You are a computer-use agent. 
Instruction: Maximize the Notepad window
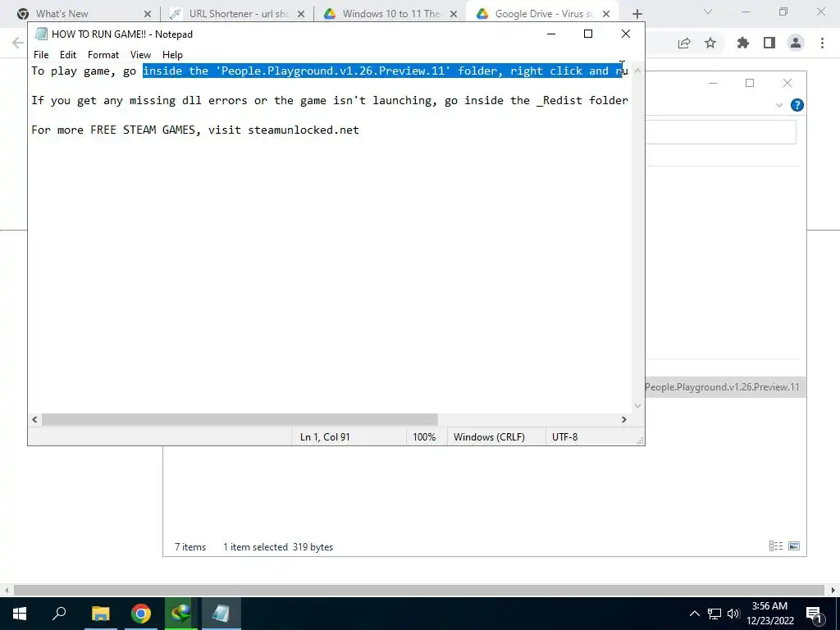(587, 34)
